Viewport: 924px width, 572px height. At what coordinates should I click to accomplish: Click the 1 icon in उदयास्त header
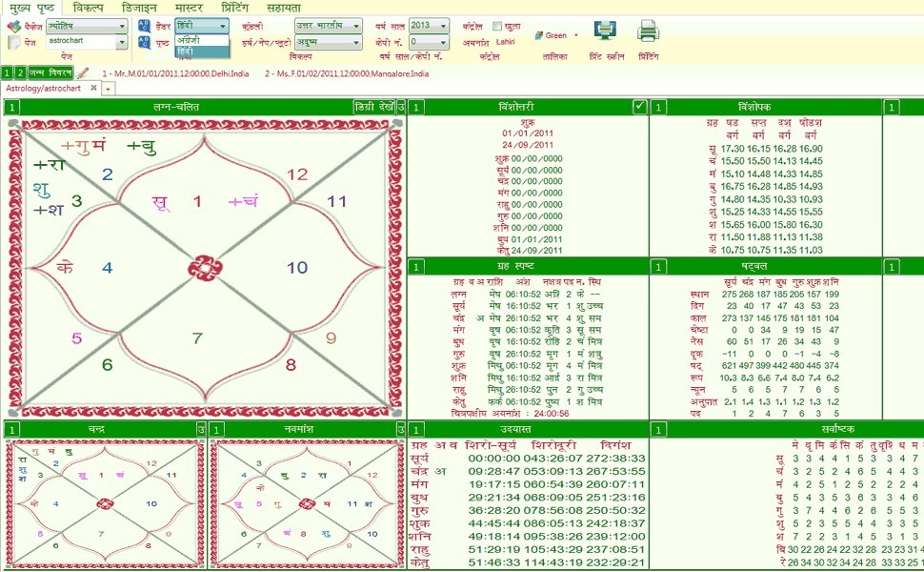click(x=416, y=429)
